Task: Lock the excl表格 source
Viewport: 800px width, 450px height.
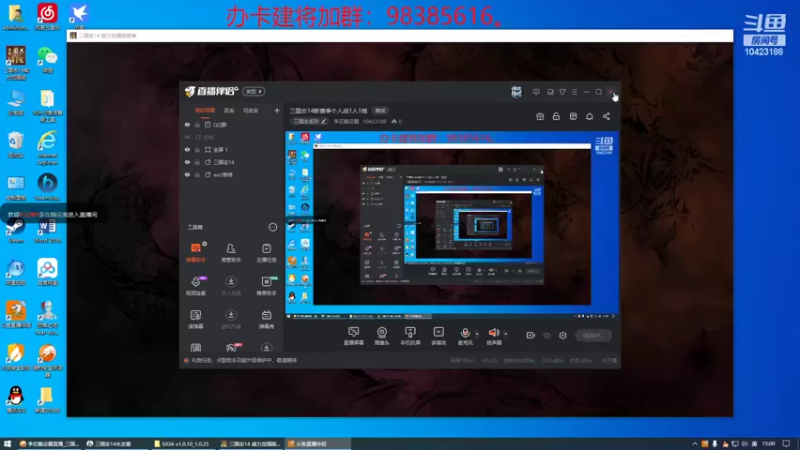Action: 197,174
